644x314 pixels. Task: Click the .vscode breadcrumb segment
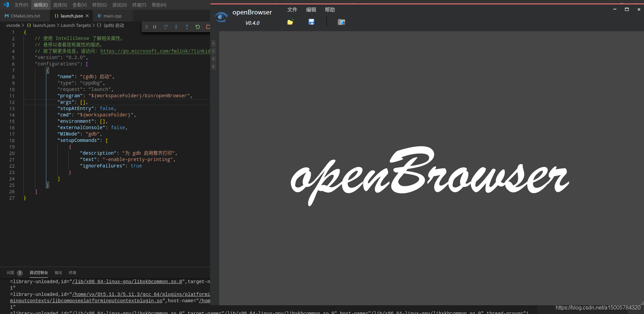(13, 25)
